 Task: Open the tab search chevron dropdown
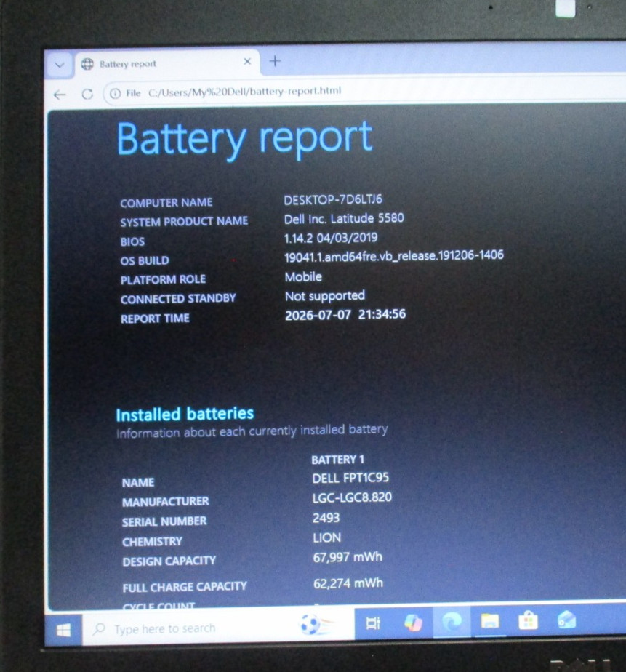coord(60,65)
